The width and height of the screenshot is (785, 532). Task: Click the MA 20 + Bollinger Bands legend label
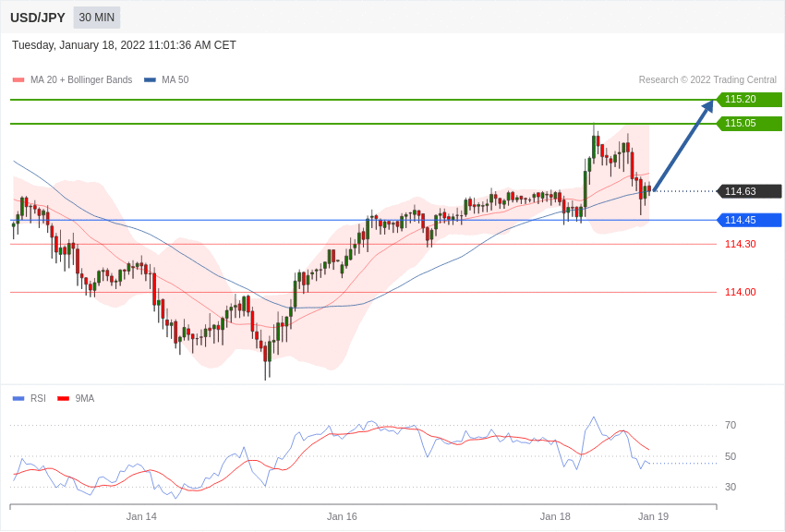(x=81, y=79)
